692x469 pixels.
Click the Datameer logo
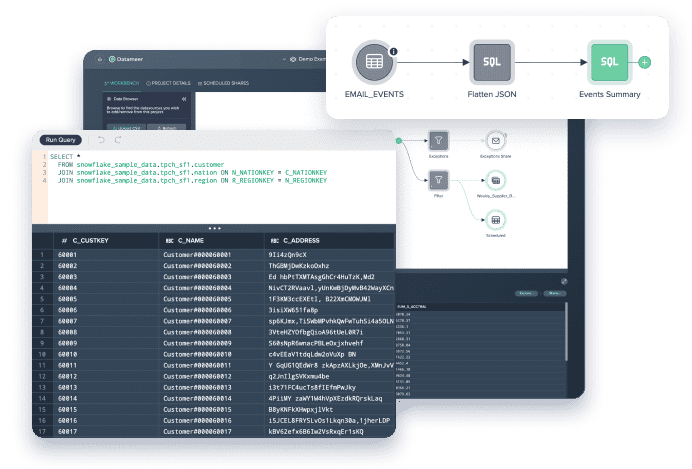click(x=126, y=59)
